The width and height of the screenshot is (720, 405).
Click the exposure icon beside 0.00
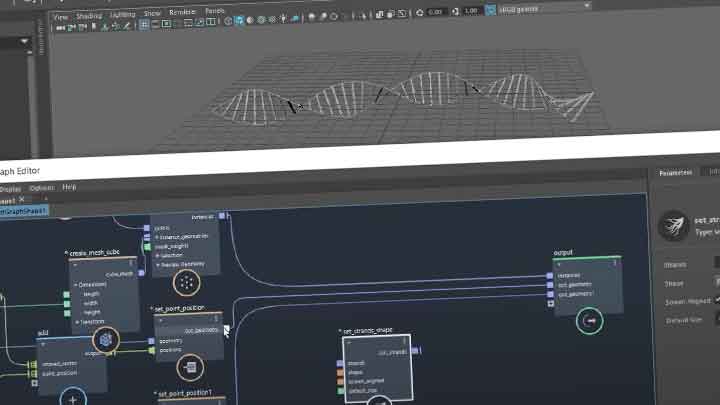pyautogui.click(x=420, y=13)
